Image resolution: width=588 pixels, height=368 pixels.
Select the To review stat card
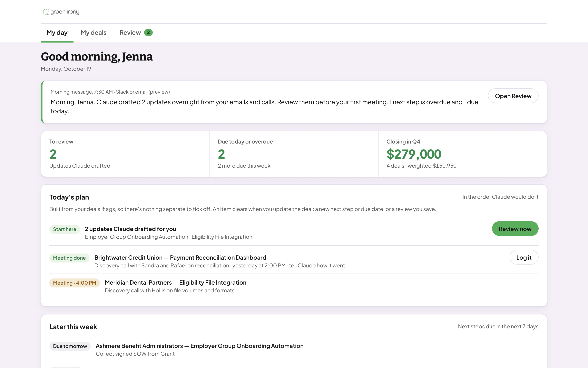(125, 154)
